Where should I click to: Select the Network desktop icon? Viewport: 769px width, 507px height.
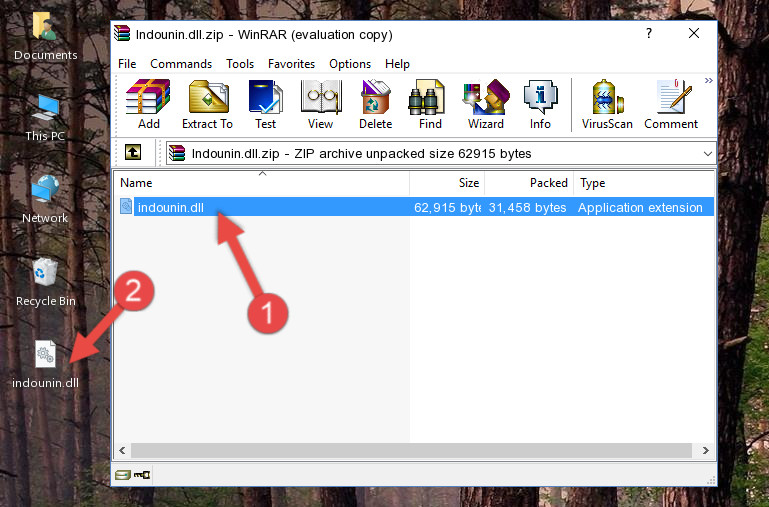45,200
